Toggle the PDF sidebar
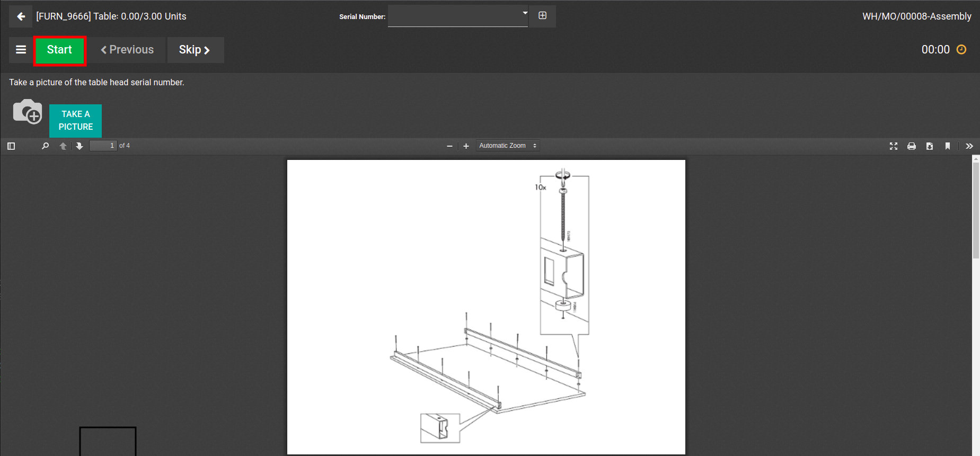 pyautogui.click(x=11, y=146)
